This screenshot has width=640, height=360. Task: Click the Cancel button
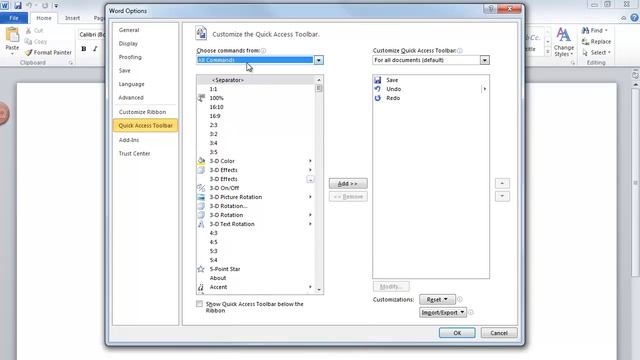point(499,333)
